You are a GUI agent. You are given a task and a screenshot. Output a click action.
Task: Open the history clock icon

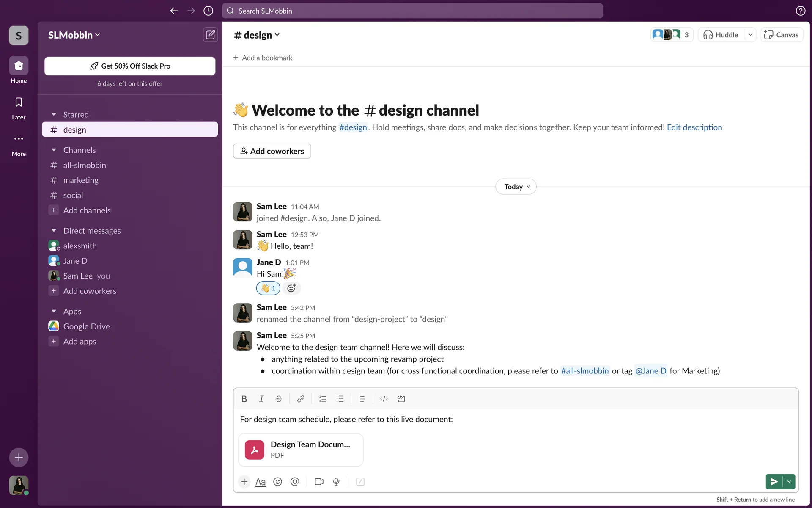coord(208,11)
